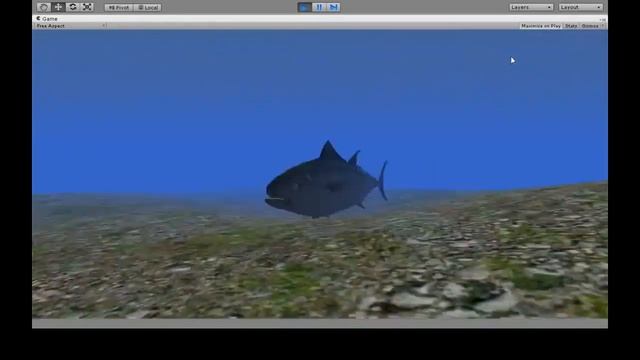Open the Layout dropdown
Screen dimensions: 640x360
pyautogui.click(x=580, y=7)
